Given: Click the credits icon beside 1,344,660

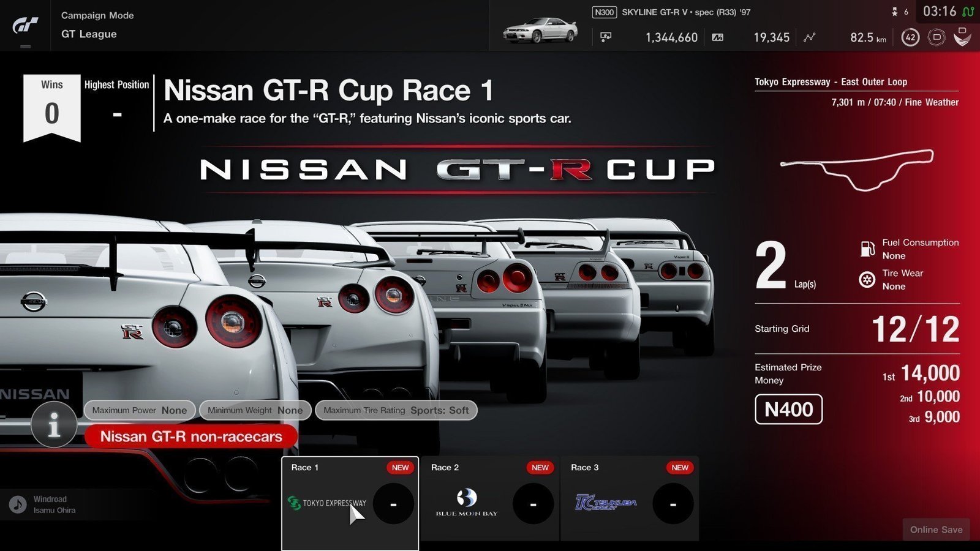Looking at the screenshot, I should click(606, 37).
